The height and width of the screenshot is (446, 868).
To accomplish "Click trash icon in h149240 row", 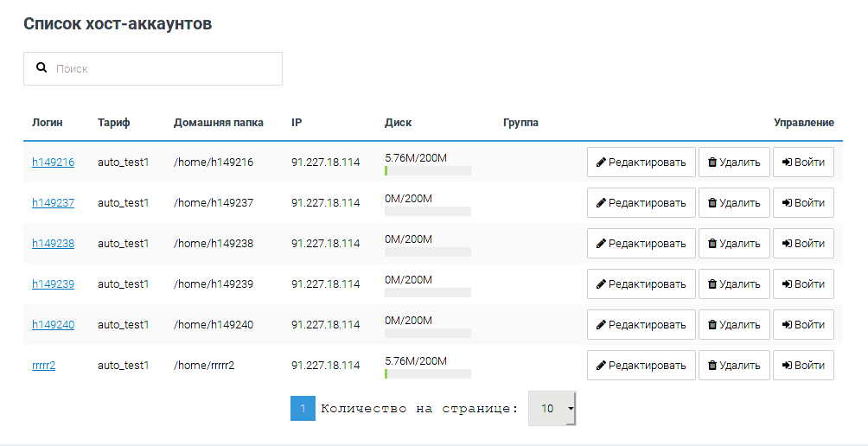I will click(x=712, y=325).
